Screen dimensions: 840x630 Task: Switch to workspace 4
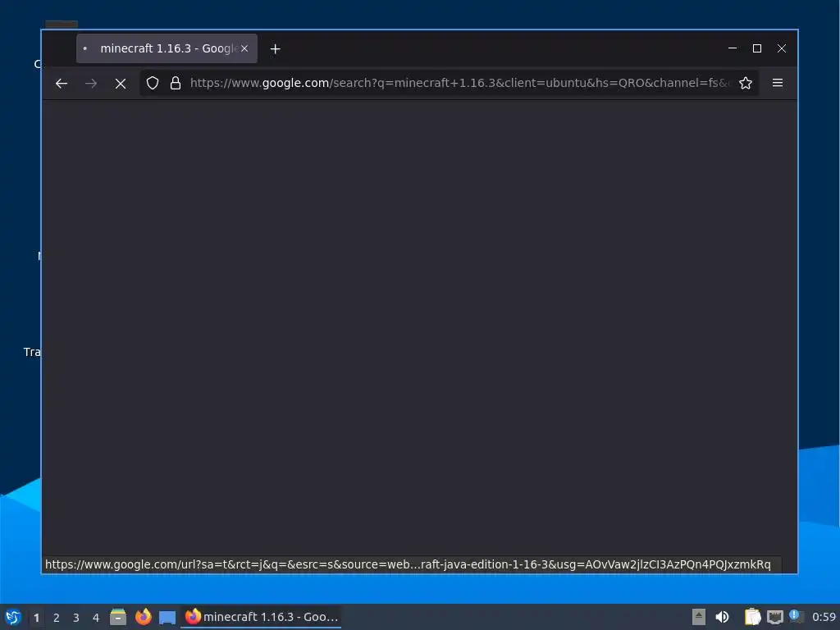coord(96,617)
